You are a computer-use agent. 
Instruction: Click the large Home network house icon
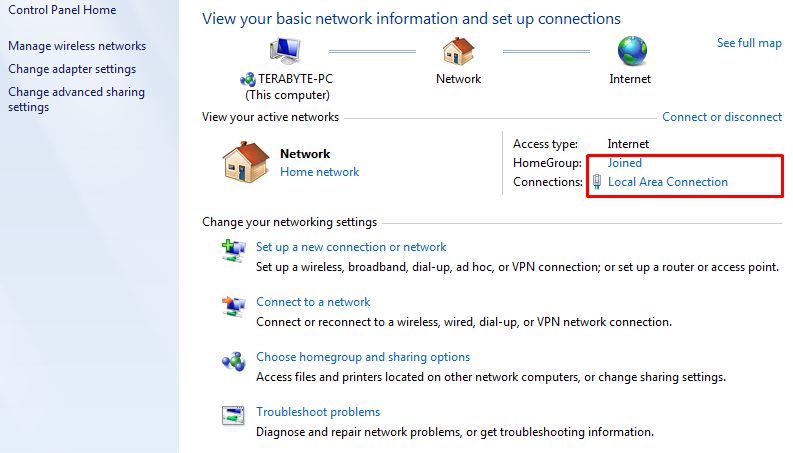[246, 162]
